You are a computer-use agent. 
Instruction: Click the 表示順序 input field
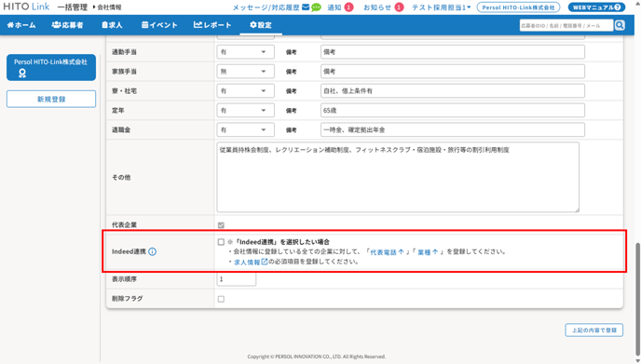237,279
